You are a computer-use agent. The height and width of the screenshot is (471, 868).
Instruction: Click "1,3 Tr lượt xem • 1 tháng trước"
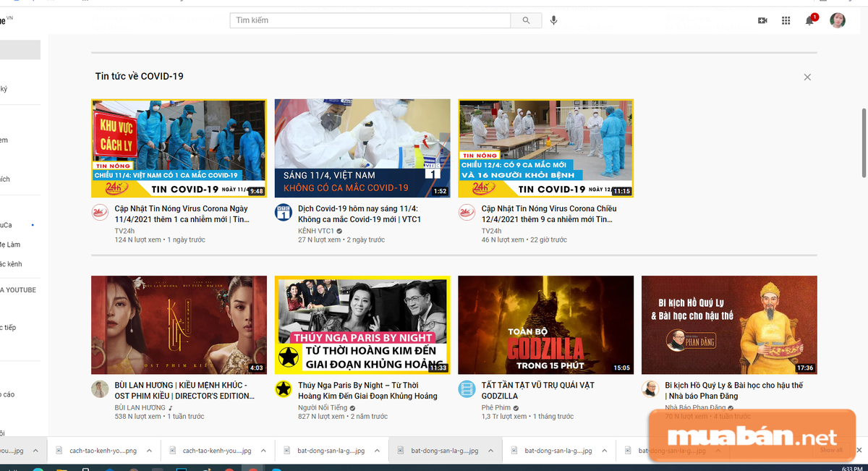(x=527, y=417)
